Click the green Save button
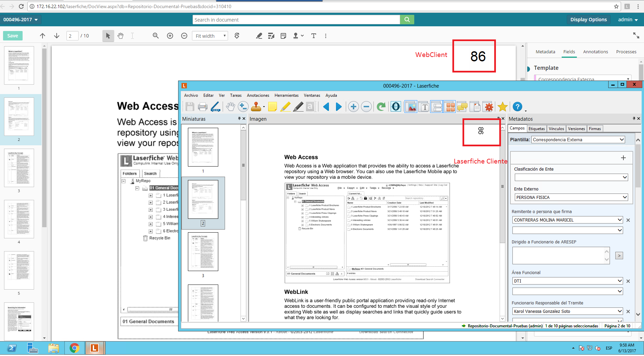The height and width of the screenshot is (356, 644). 13,36
